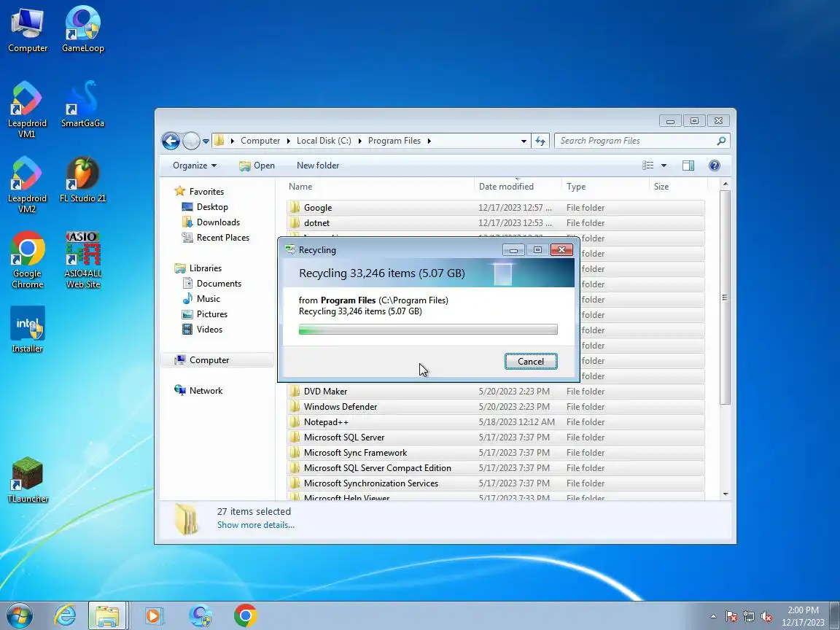Click the file list vertical scrollbar
Image resolution: width=840 pixels, height=630 pixels.
tap(725, 297)
